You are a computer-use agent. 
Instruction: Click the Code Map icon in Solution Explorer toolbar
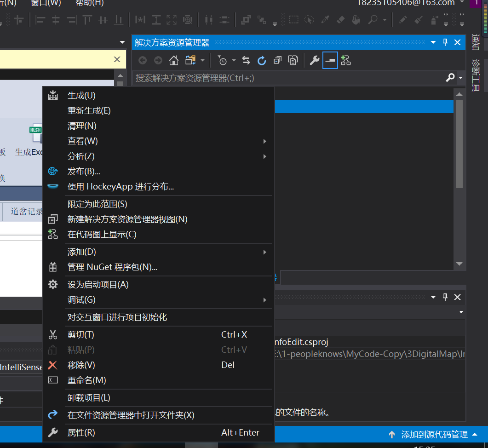point(346,60)
